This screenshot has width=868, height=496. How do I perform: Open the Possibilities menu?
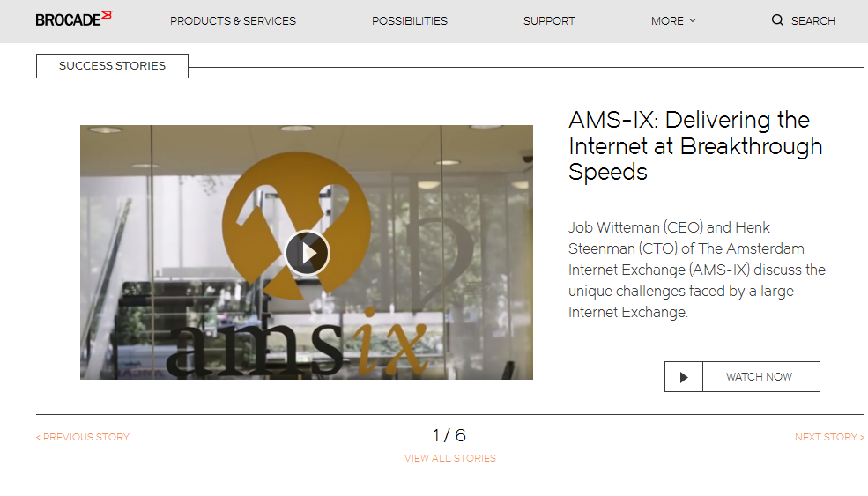pos(410,20)
